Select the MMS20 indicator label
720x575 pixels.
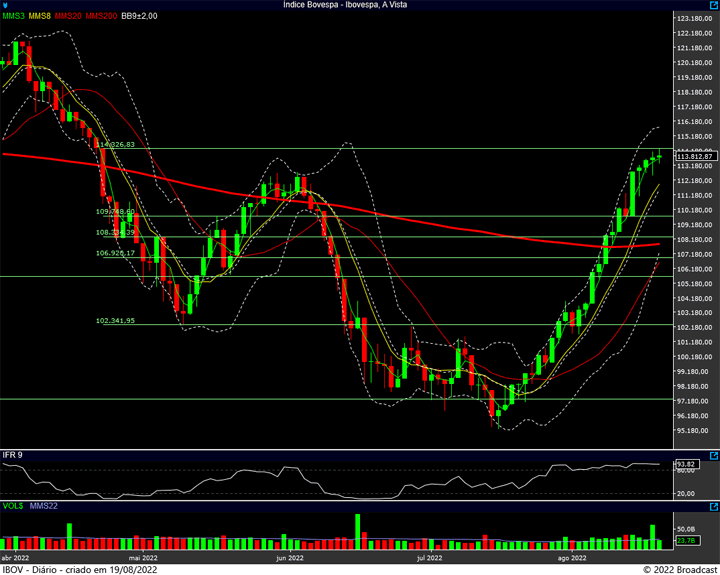click(68, 16)
